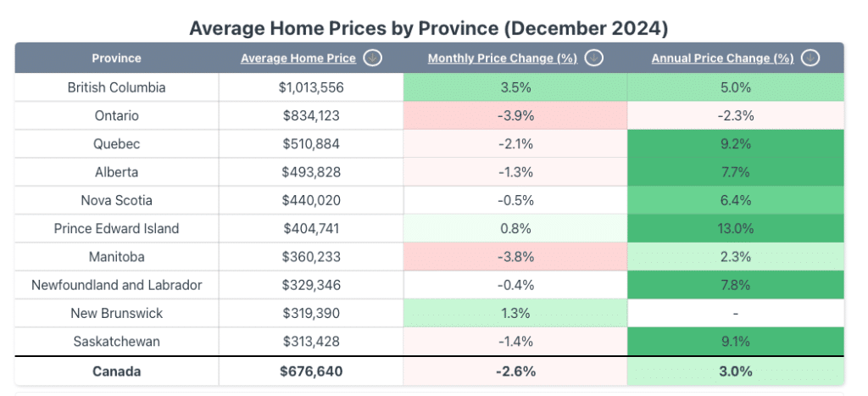Click Alberta's 7.7% annual change cell
This screenshot has width=868, height=396.
pyautogui.click(x=735, y=172)
